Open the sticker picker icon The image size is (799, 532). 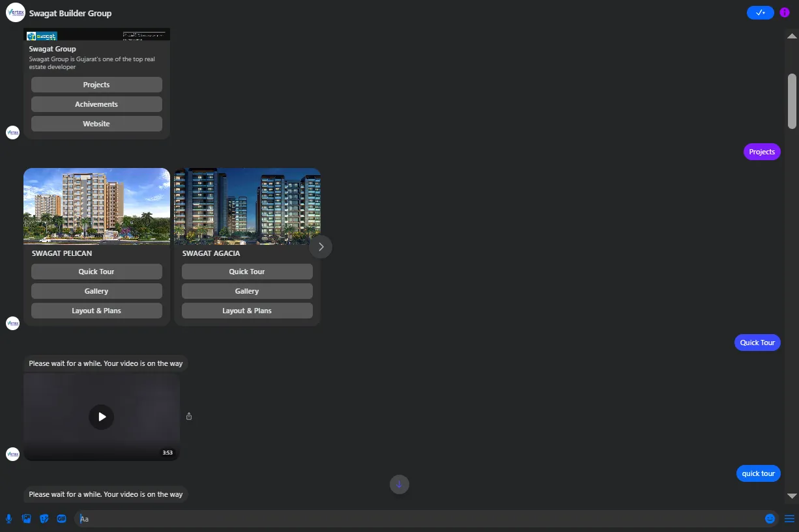click(x=44, y=519)
